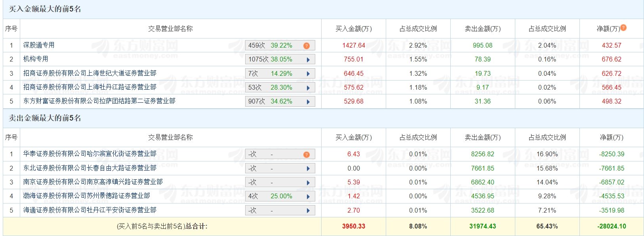644x236 pixels.
Task: Click the orange help icon next to 净额(万)
Action: [623, 27]
